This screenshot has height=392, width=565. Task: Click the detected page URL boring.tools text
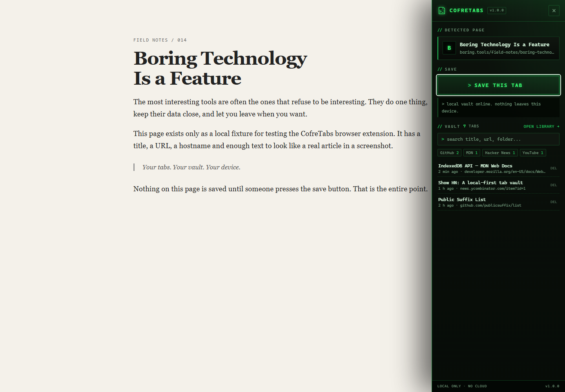pos(507,52)
